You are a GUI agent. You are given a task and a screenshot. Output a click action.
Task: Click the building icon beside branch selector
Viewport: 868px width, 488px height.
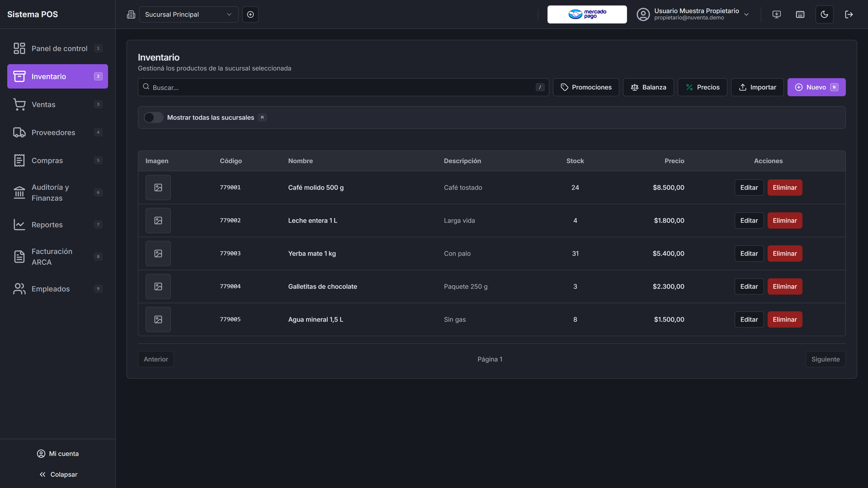(131, 14)
